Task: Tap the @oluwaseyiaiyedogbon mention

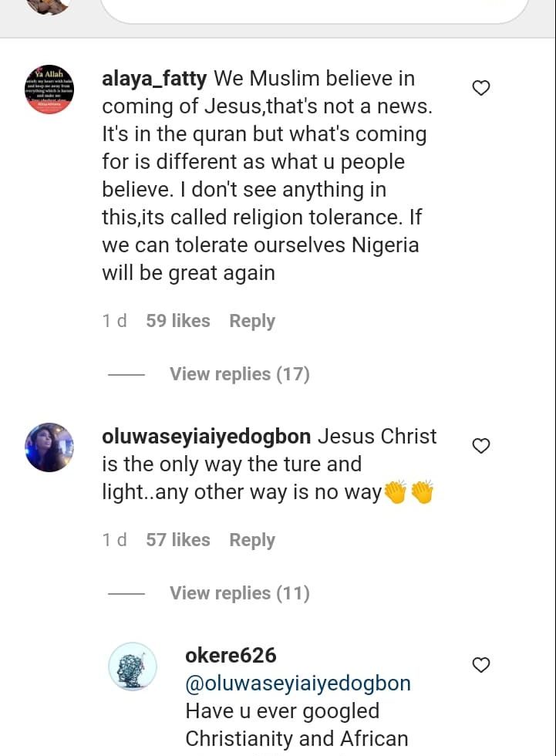Action: (298, 683)
